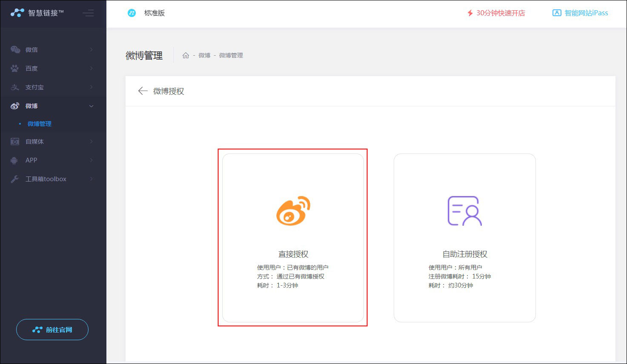Click the 标准版 label
The width and height of the screenshot is (627, 364).
(x=155, y=13)
